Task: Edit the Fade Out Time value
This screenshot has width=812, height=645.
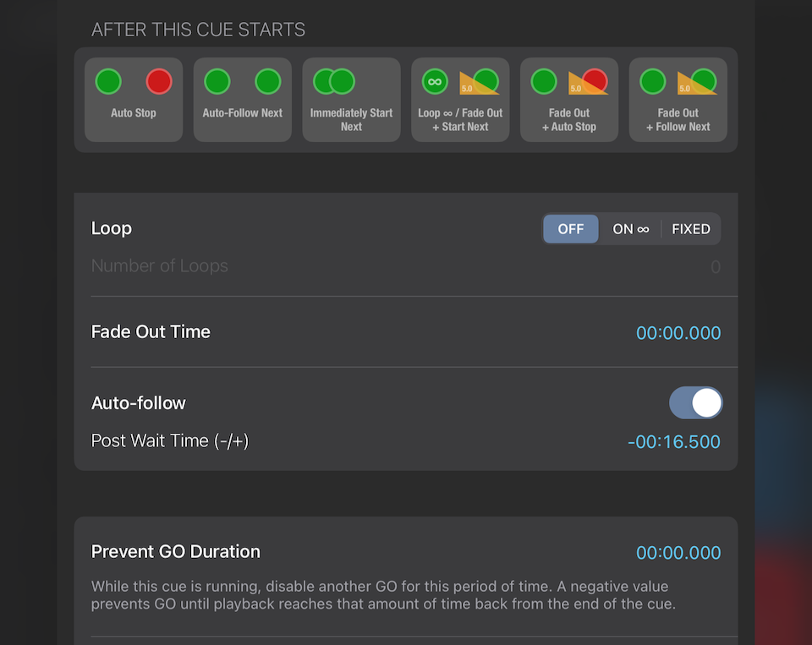Action: (678, 333)
